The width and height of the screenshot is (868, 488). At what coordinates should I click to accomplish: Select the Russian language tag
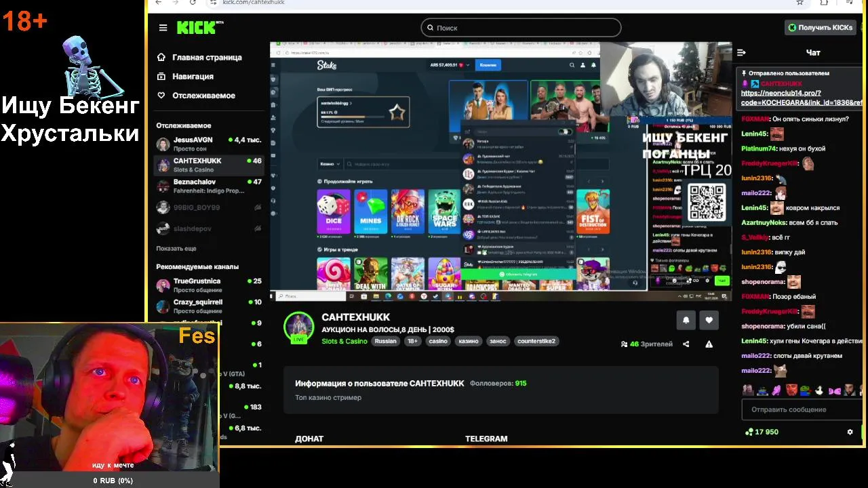click(x=385, y=341)
